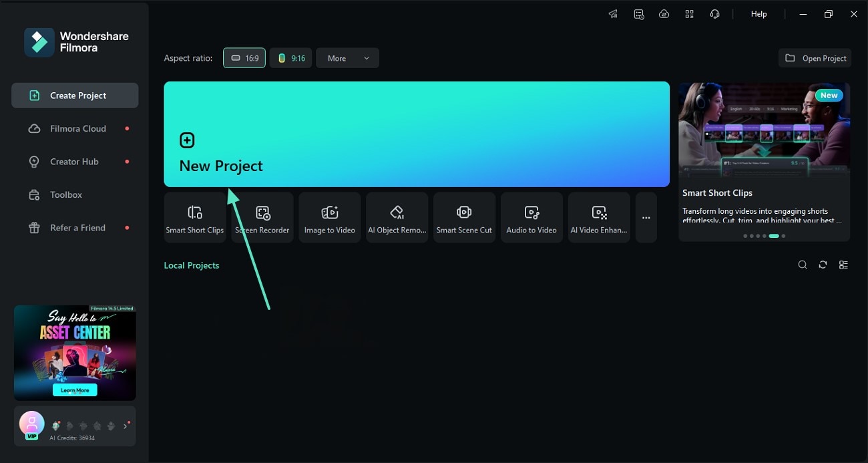Open the Asset Center promotional banner

tap(75, 353)
